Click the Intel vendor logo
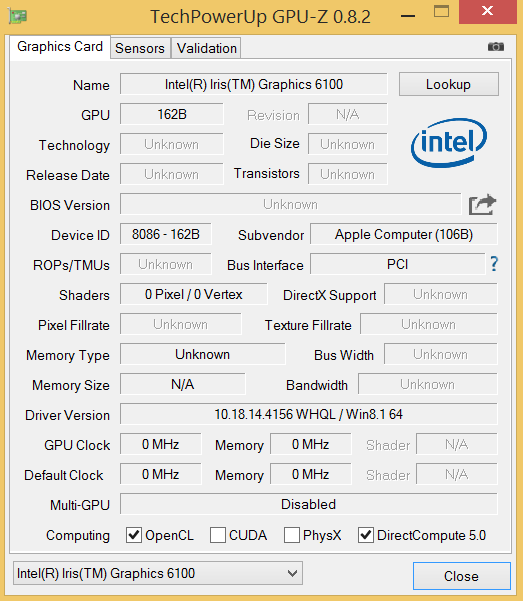Viewport: 523px width, 601px height. tap(449, 143)
